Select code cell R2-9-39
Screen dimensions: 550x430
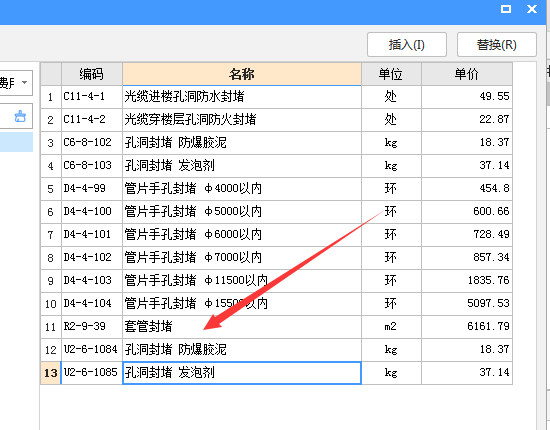(92, 327)
